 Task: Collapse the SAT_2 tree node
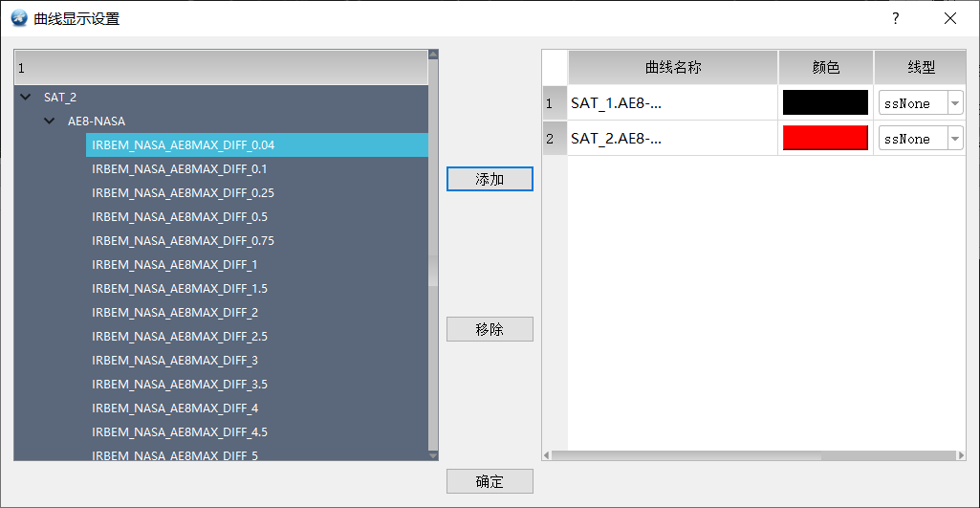(26, 97)
